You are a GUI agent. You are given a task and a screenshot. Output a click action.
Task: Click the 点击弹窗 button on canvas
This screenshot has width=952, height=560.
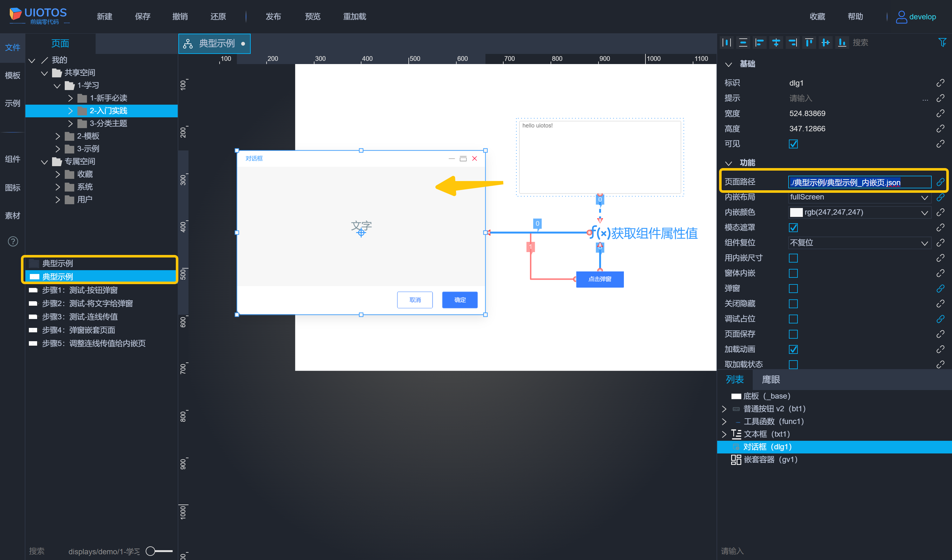[599, 279]
